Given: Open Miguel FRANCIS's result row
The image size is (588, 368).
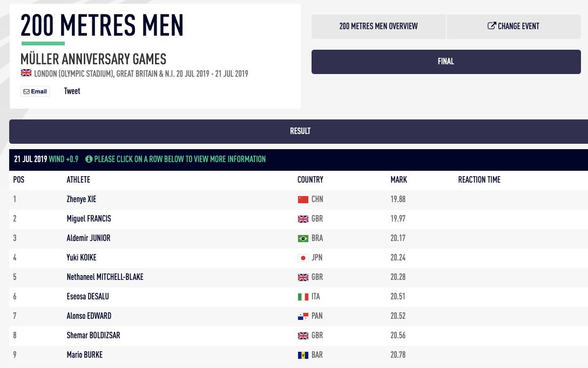Looking at the screenshot, I should (x=299, y=219).
